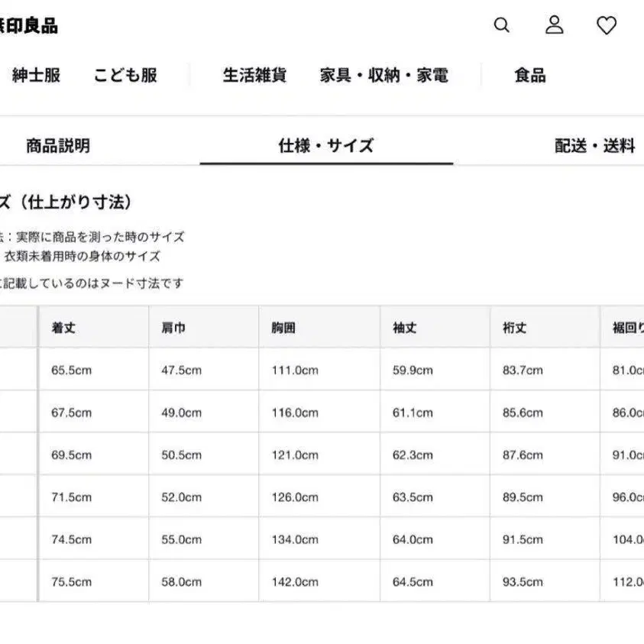Click the 142.0cm chest measurement cell
Image resolution: width=644 pixels, height=644 pixels.
pos(295,581)
